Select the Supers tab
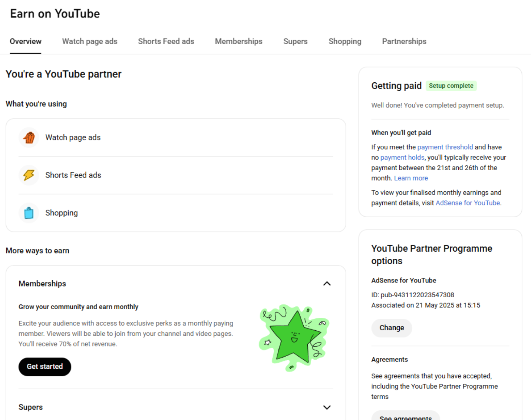Viewport: 531px width, 420px height. [x=295, y=42]
